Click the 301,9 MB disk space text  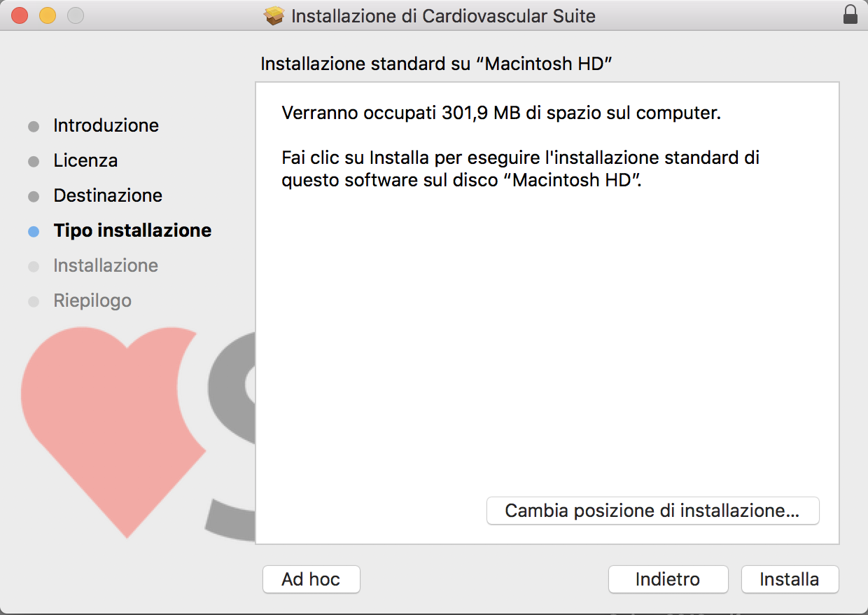tap(481, 113)
